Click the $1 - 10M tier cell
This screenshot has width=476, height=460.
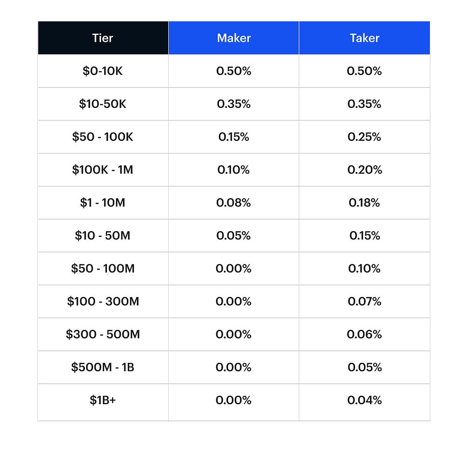coord(103,203)
